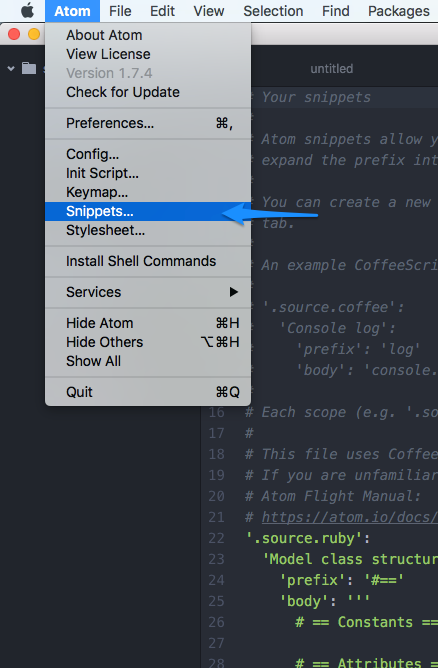438x668 pixels.
Task: Select Snippets… from the Atom menu
Action: pyautogui.click(x=148, y=211)
